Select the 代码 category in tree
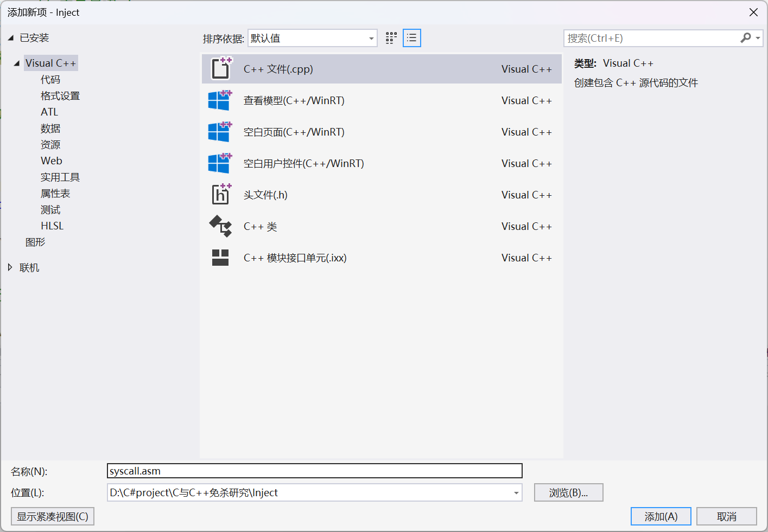The height and width of the screenshot is (532, 768). coord(50,80)
